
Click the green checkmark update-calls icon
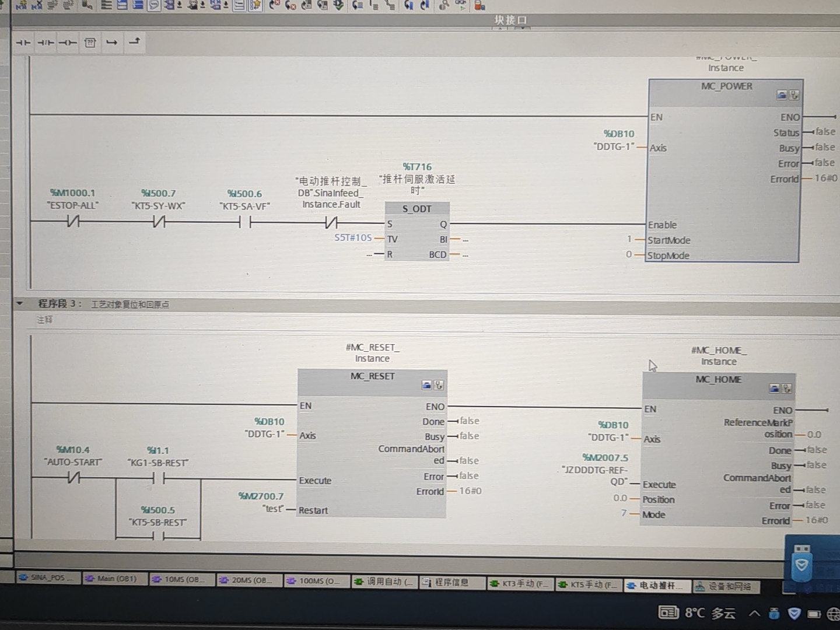(338, 5)
